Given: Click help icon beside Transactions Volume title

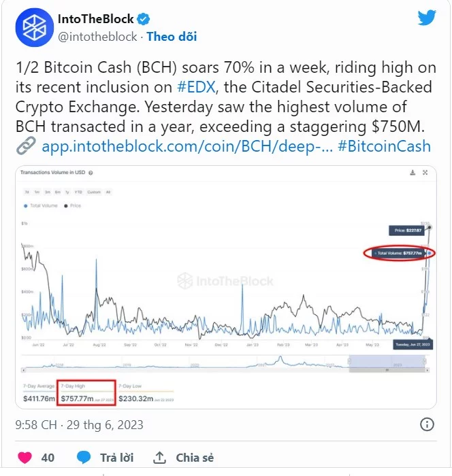Looking at the screenshot, I should coord(91,173).
